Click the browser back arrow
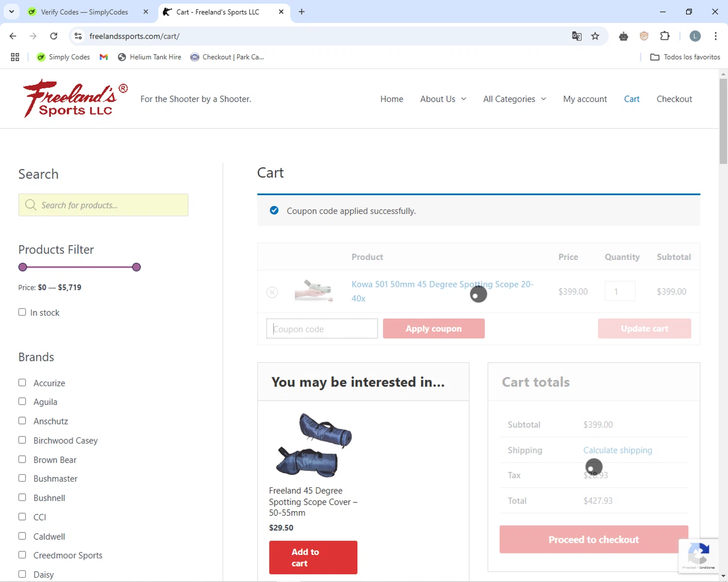The width and height of the screenshot is (728, 582). (13, 36)
